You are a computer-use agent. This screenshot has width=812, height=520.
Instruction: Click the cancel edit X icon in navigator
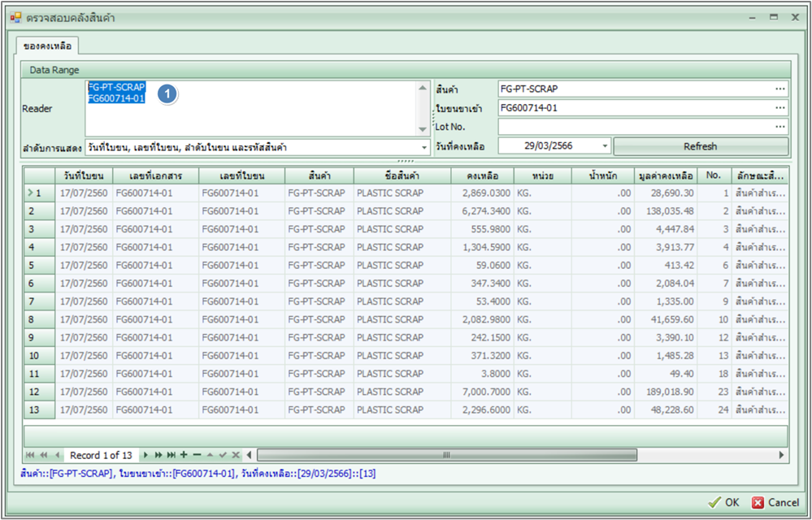[x=236, y=455]
